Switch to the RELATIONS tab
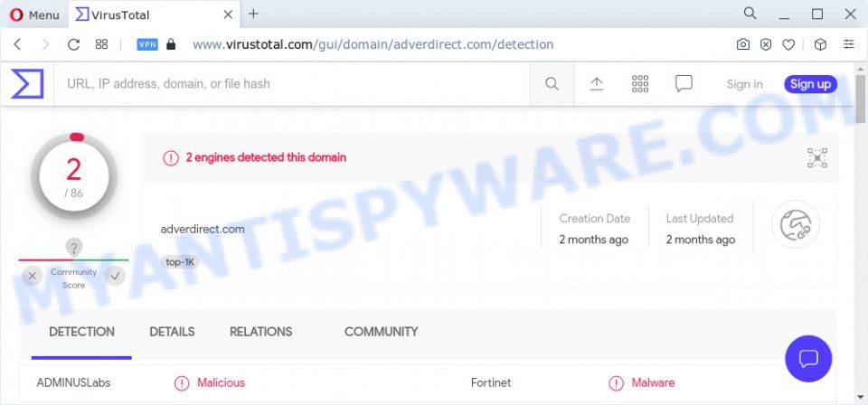Screen dimensions: 868x405 point(260,332)
